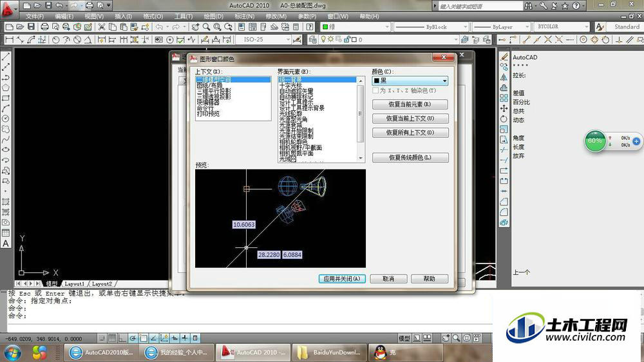644x362 pixels.
Task: Open the 工具(T) menu
Action: pos(183,17)
